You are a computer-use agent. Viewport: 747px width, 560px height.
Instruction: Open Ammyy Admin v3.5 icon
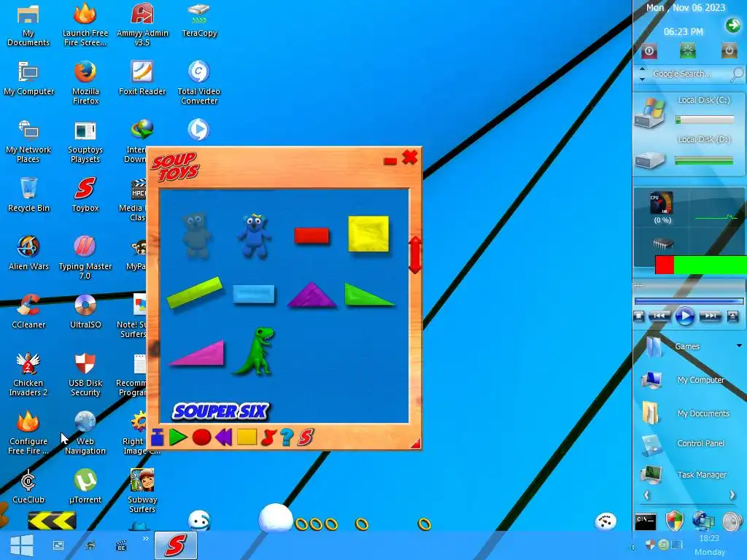point(142,24)
